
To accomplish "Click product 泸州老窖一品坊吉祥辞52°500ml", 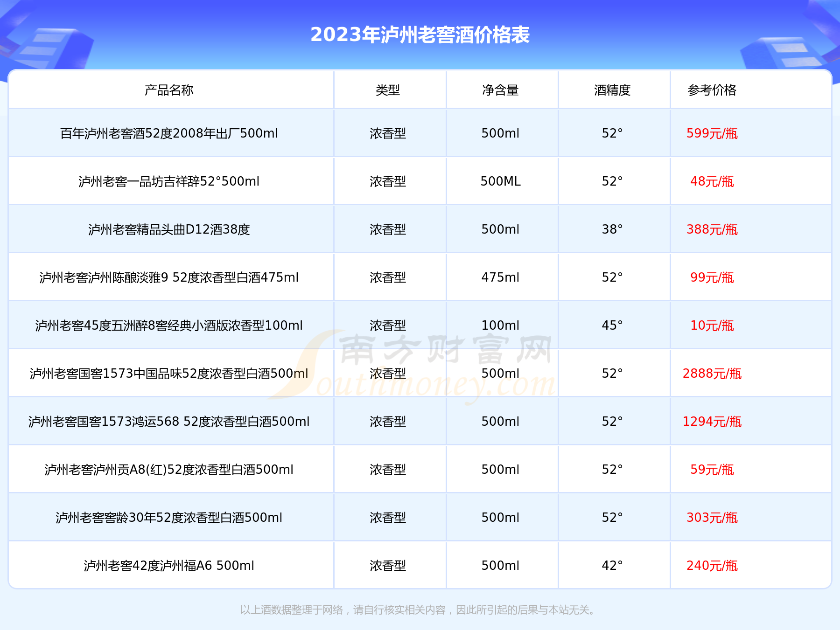I will 169,181.
